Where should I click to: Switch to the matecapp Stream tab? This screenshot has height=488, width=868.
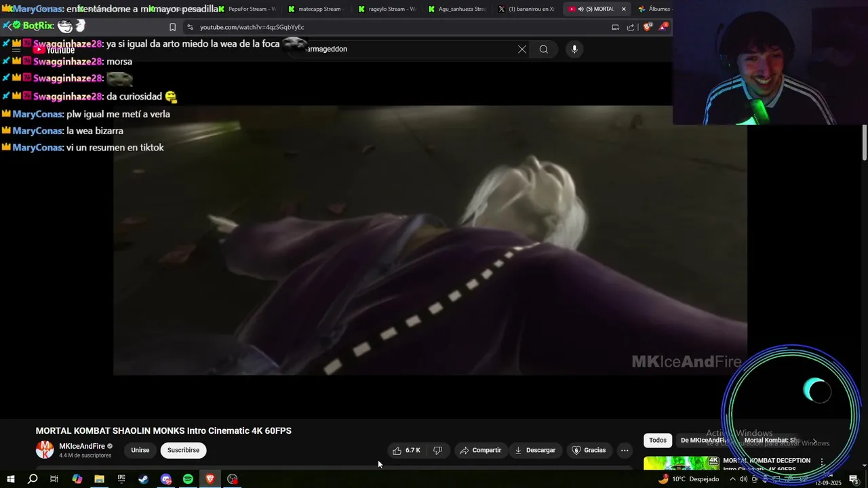pyautogui.click(x=317, y=9)
